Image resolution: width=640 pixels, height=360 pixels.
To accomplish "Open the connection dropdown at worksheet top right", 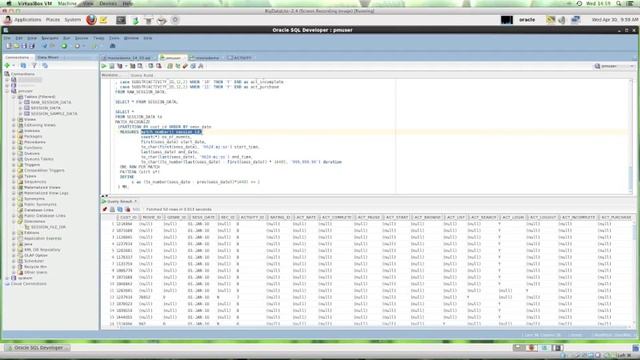I will point(632,66).
